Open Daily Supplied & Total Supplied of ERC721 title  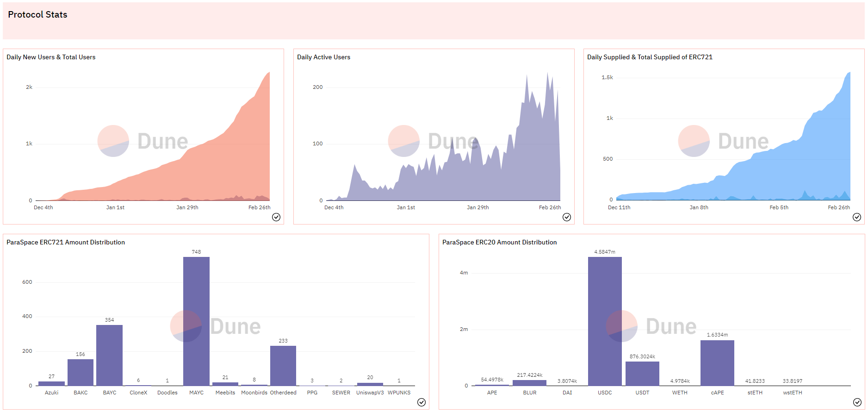650,57
